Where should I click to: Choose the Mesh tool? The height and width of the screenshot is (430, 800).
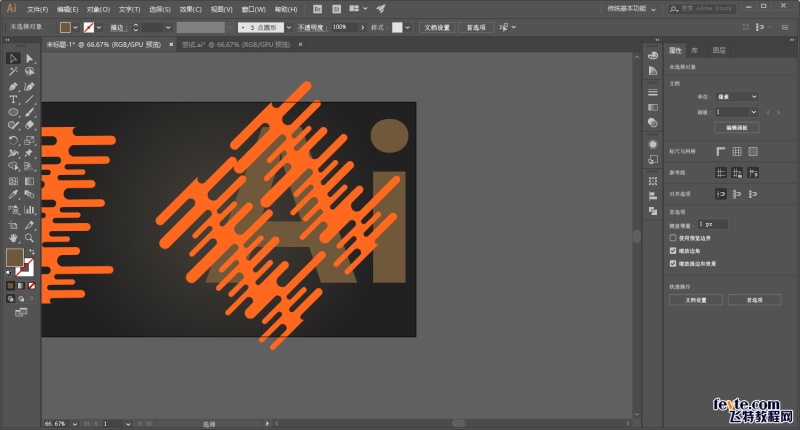13,181
